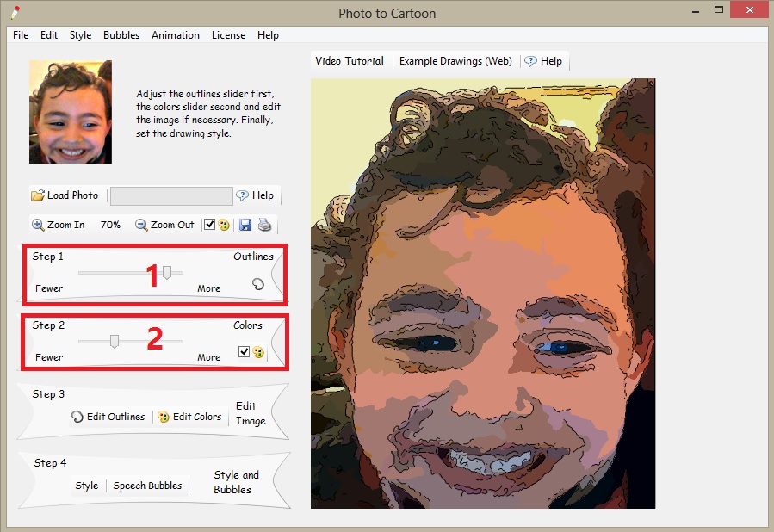Click the cartoon preview image
Viewport: 774px width, 532px height.
click(x=483, y=294)
